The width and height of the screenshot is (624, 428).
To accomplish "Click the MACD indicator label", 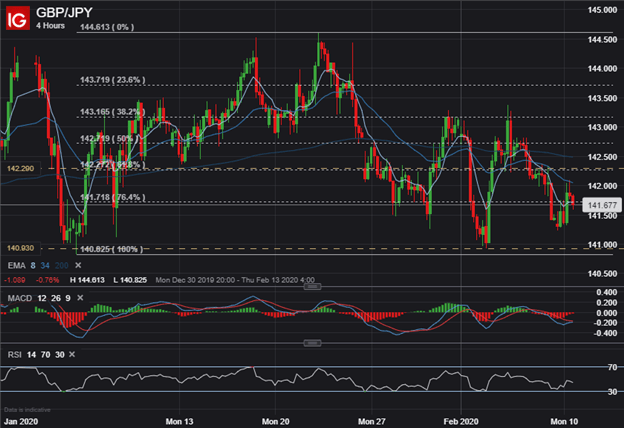I will click(x=20, y=298).
